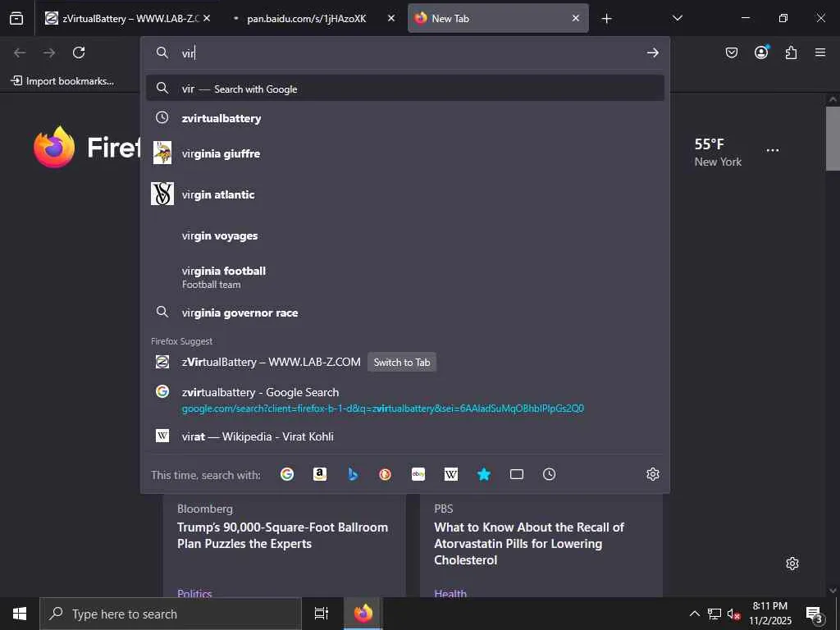Select virginia governor race suggestion
This screenshot has width=840, height=630.
click(405, 313)
